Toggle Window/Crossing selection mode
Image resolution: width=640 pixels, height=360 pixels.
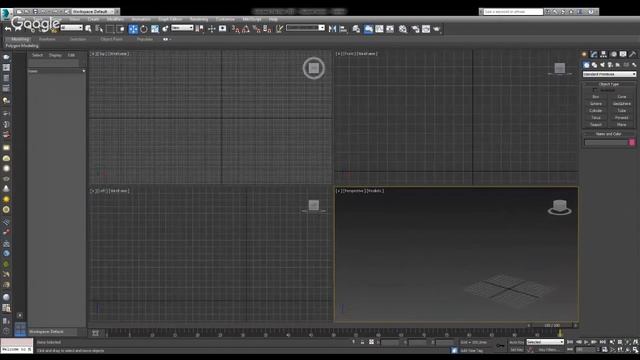click(x=120, y=29)
